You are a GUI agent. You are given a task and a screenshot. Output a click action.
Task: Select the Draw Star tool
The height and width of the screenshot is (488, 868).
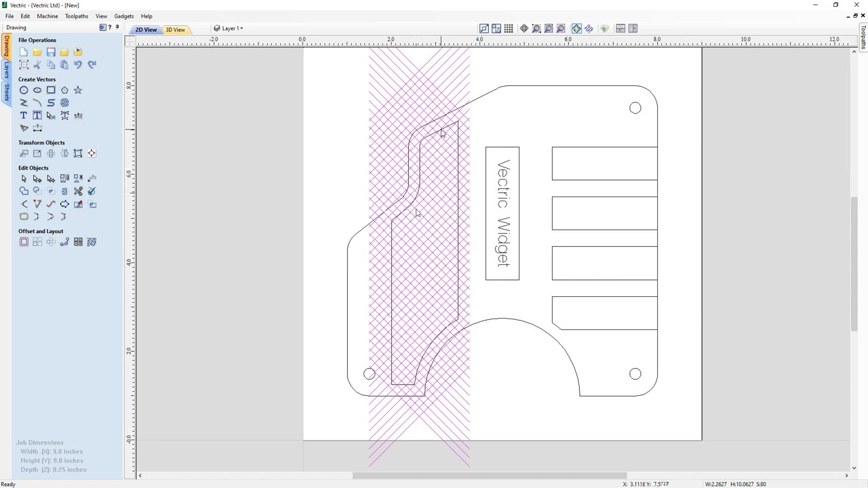pos(78,90)
